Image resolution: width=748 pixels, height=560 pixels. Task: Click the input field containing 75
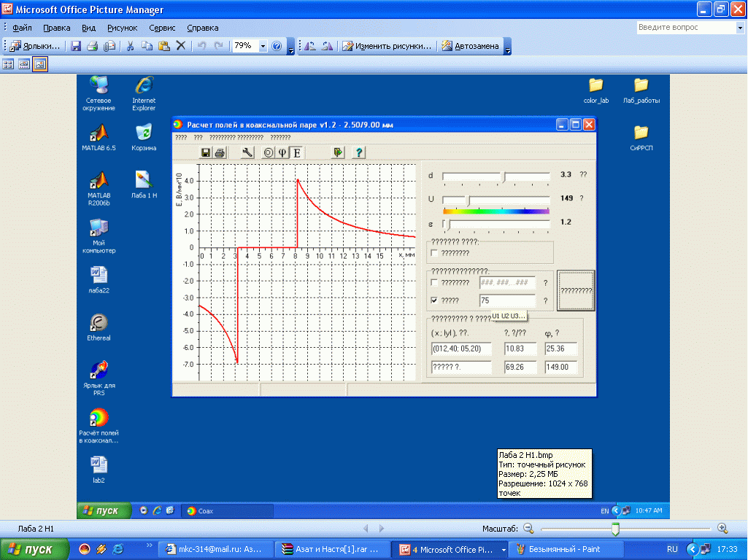tap(507, 300)
